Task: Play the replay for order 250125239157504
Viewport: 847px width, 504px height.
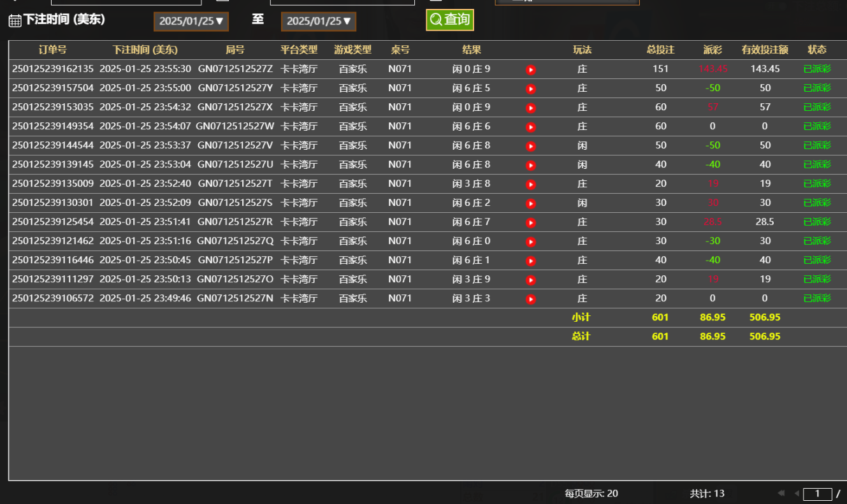Action: (x=531, y=88)
